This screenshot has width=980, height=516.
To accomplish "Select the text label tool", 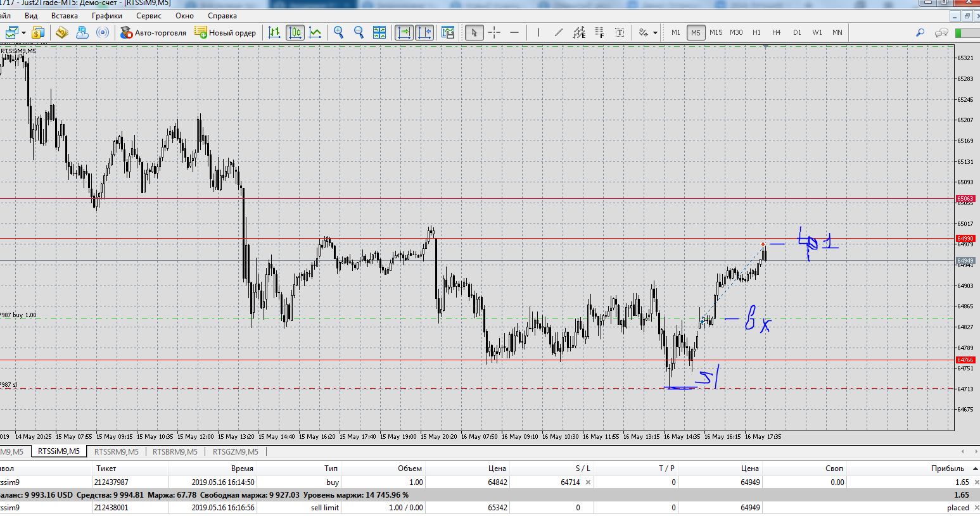I will 620,32.
